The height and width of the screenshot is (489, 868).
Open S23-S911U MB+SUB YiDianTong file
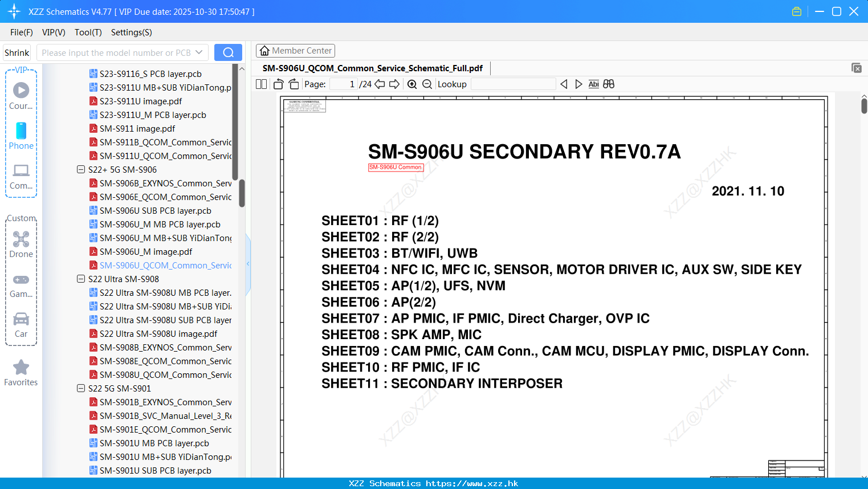point(160,87)
